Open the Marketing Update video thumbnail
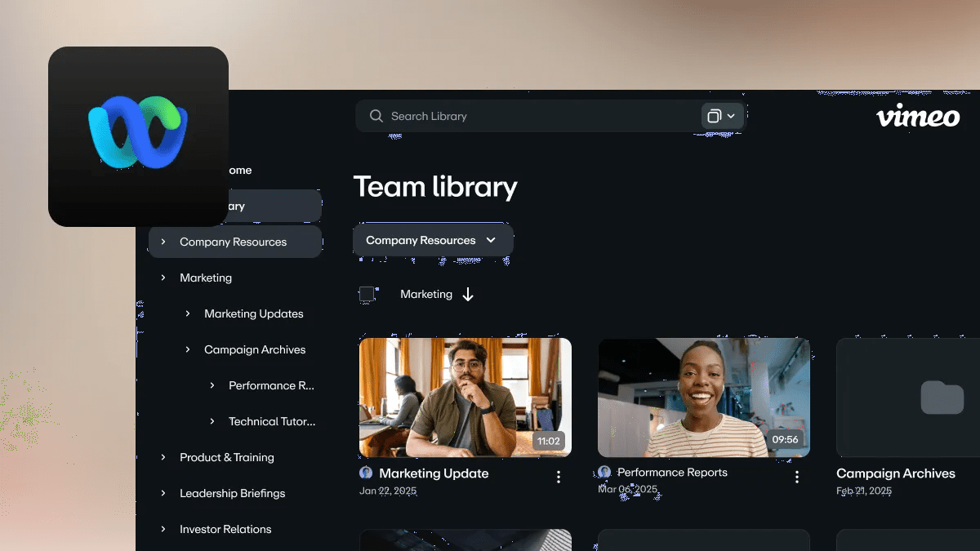This screenshot has height=551, width=980. pyautogui.click(x=465, y=398)
